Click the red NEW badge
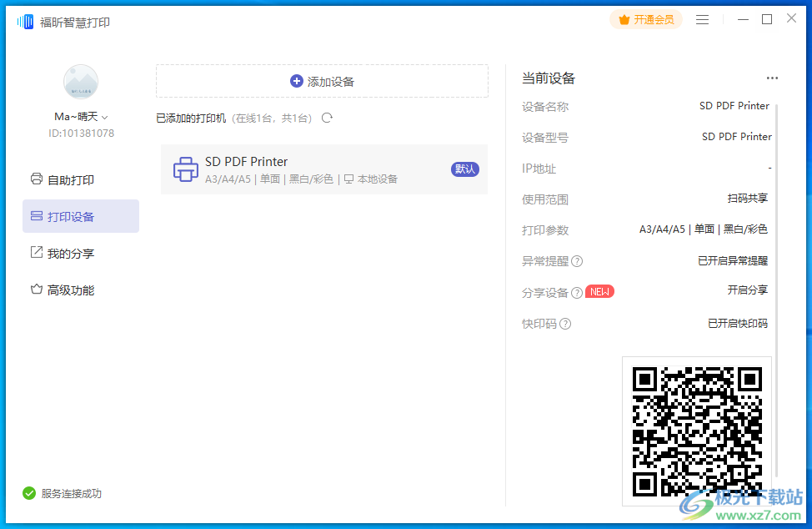812x529 pixels. coord(599,292)
